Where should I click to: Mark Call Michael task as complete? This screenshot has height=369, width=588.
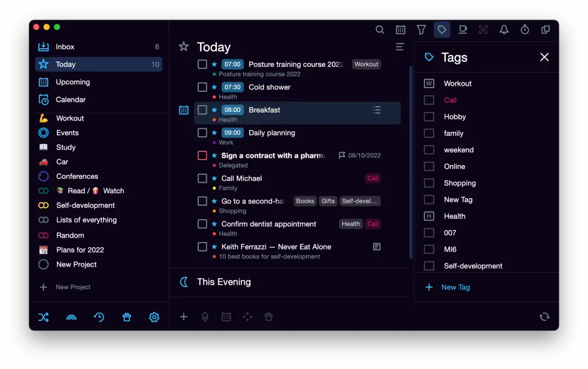[202, 178]
